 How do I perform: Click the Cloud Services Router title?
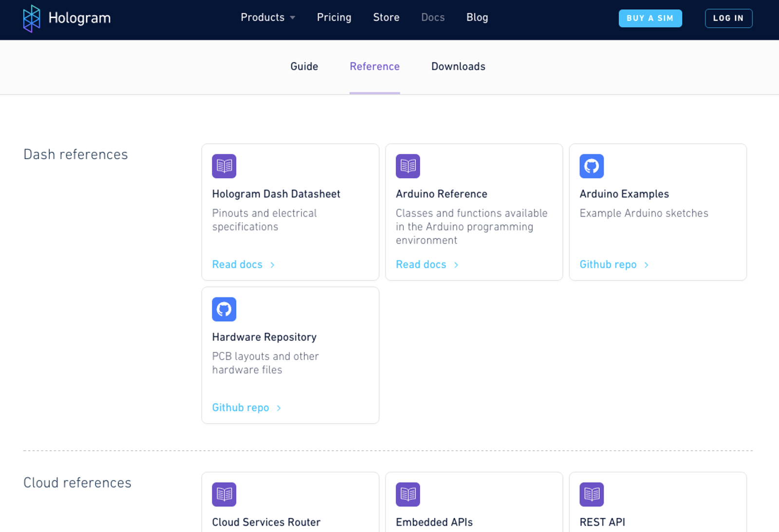tap(266, 522)
